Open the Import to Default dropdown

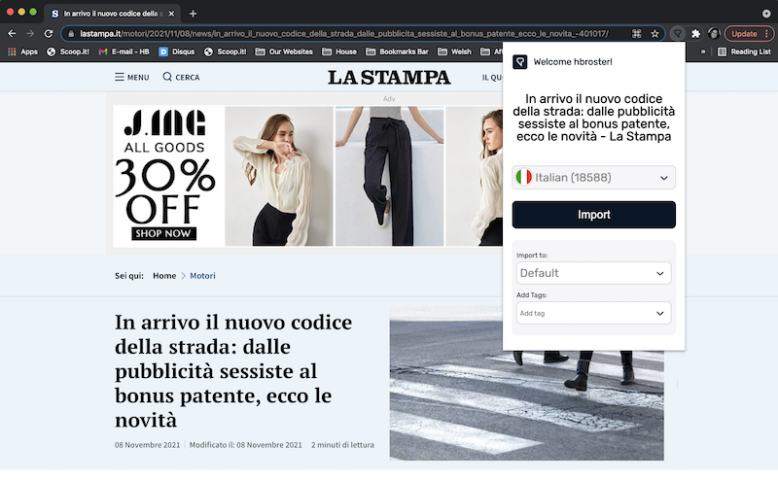593,273
